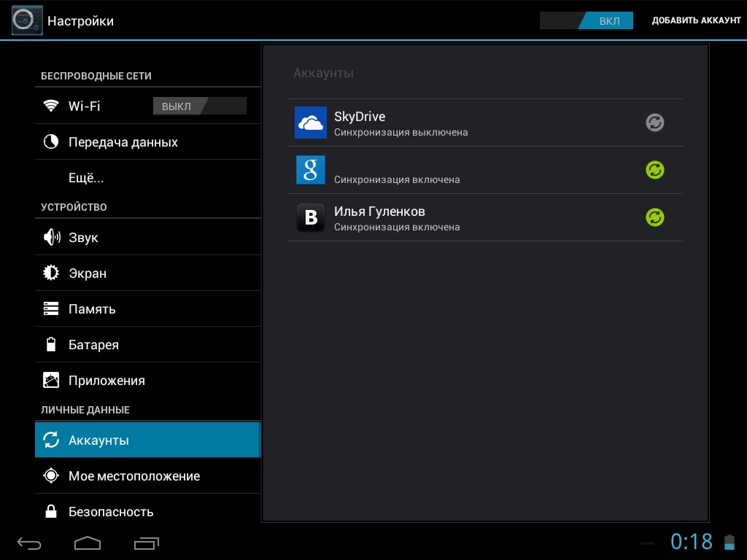747x560 pixels.
Task: Toggle the Wi-Fi ВЫКЛ switch
Action: point(200,106)
